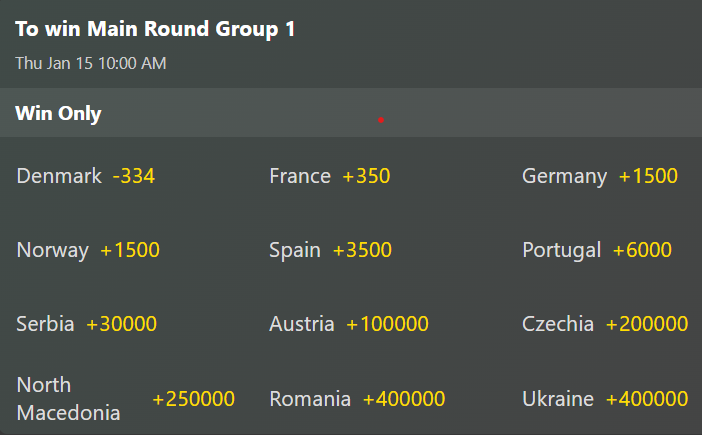Click the +6000 odds figure
Image resolution: width=702 pixels, height=435 pixels.
click(642, 250)
